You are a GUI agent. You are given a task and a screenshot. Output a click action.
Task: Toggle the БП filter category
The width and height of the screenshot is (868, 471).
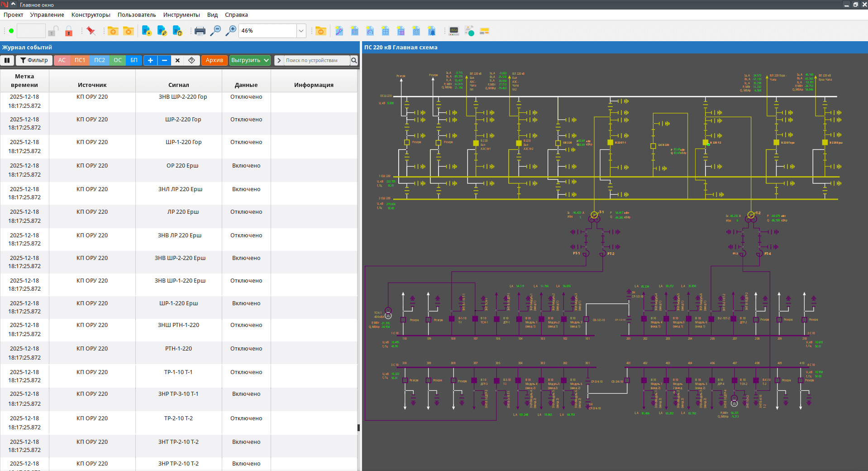coord(134,60)
